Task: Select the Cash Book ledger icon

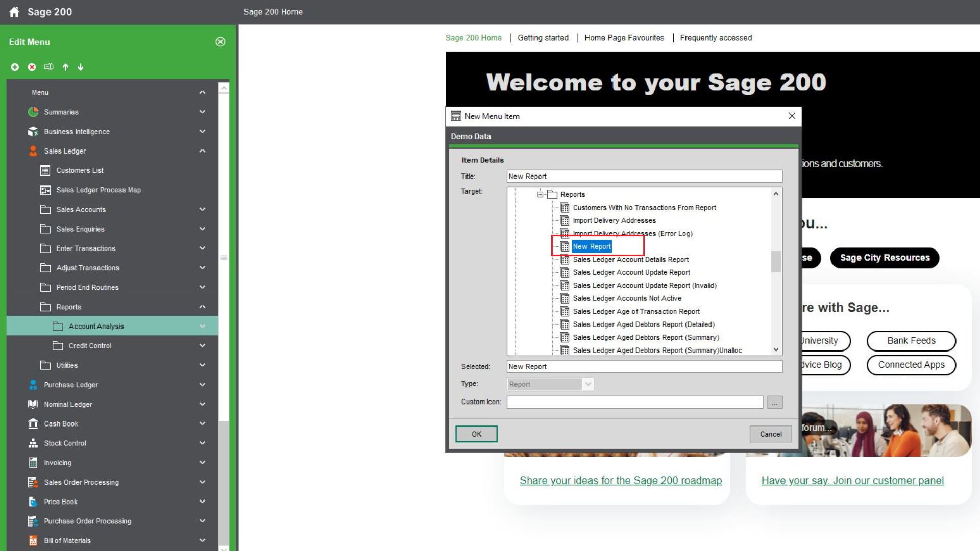Action: [33, 423]
